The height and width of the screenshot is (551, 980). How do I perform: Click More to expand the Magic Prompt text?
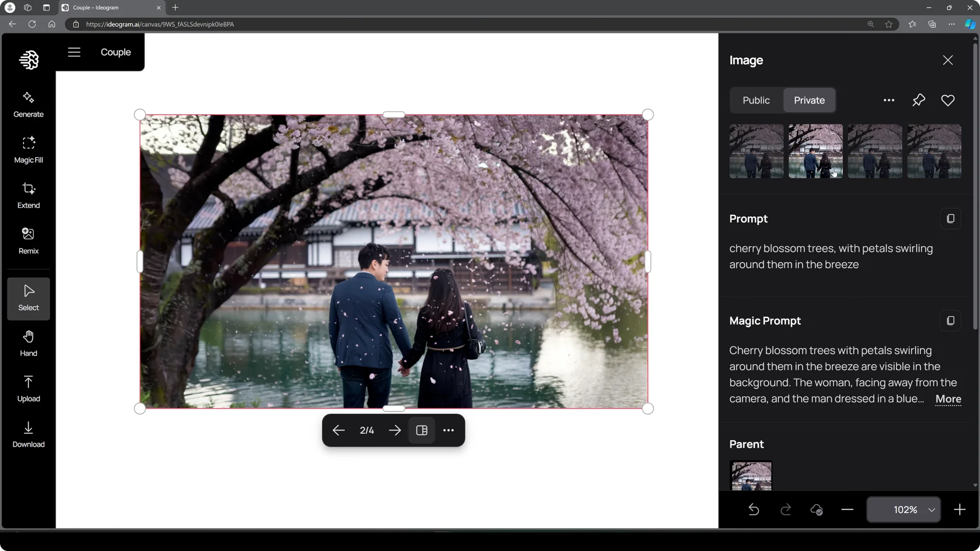tap(948, 399)
